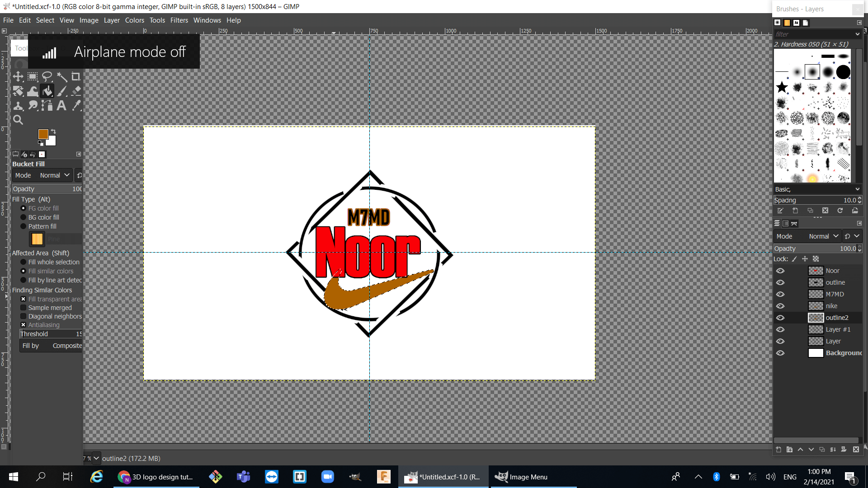Select the Paths tool
Screen dimensions: 868x488
(47, 105)
